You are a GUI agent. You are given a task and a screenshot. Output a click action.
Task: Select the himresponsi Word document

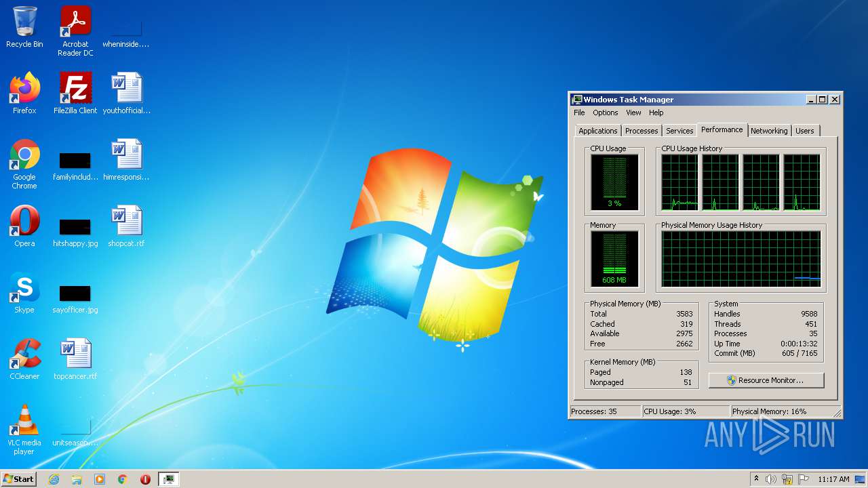pos(126,160)
